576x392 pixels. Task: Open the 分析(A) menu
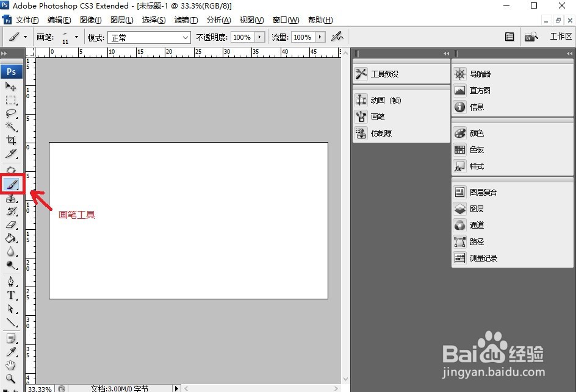point(218,20)
